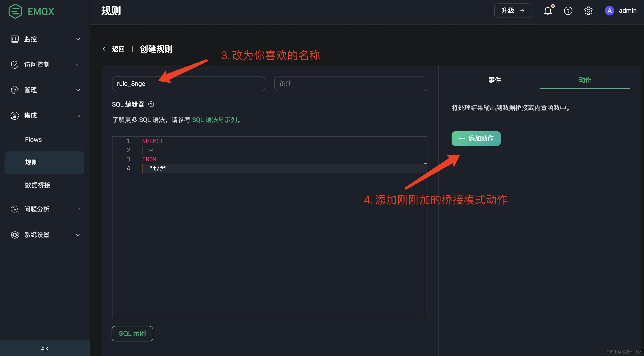Screen dimensions: 644x356
Task: Click the SQL 示例 button
Action: tap(132, 333)
